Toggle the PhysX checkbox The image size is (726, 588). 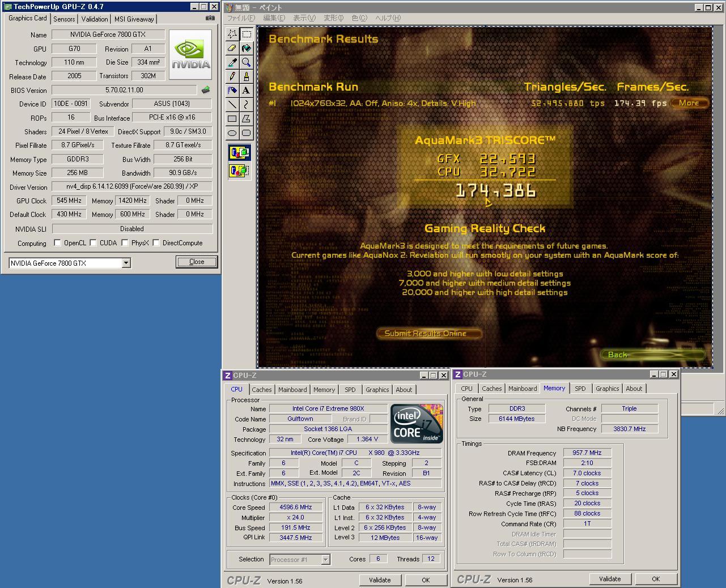click(125, 243)
